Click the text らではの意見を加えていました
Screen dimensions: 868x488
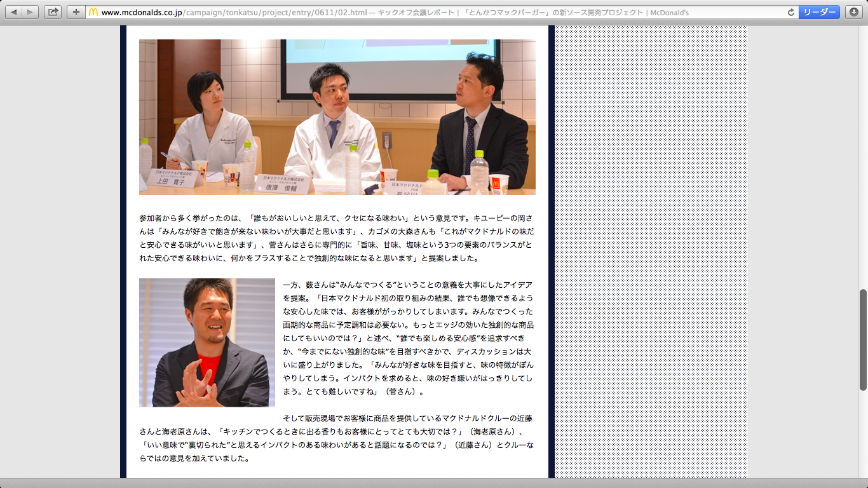194,458
